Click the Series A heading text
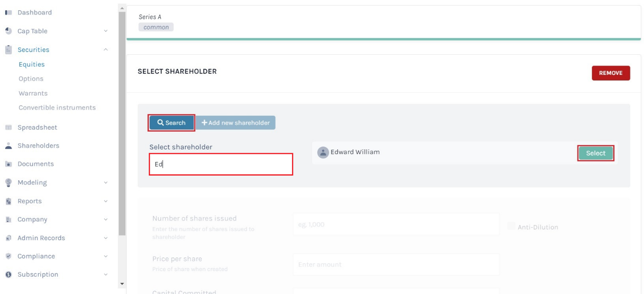Viewport: 644px width, 294px height. [150, 17]
